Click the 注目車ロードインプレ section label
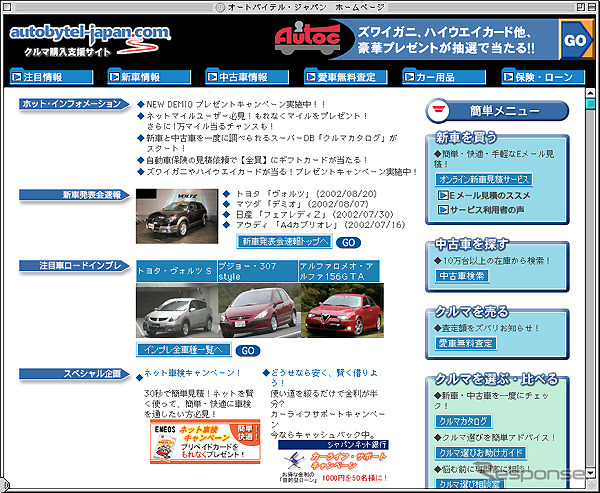 click(x=74, y=266)
